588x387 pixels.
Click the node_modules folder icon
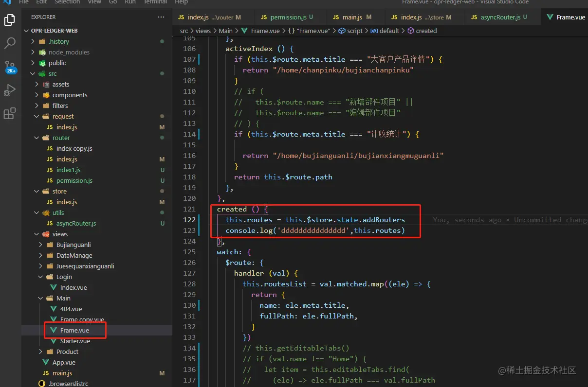[x=42, y=52]
